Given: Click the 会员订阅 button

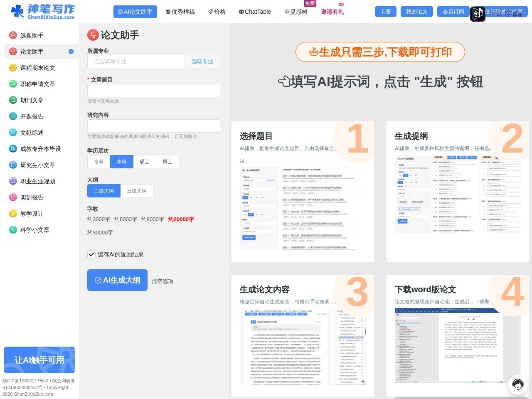Looking at the screenshot, I should coord(453,12).
